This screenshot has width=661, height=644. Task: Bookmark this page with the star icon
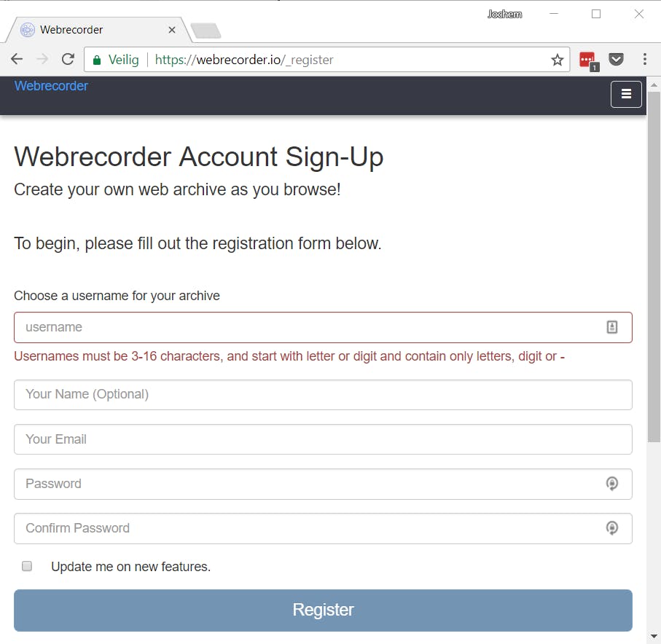pyautogui.click(x=558, y=60)
